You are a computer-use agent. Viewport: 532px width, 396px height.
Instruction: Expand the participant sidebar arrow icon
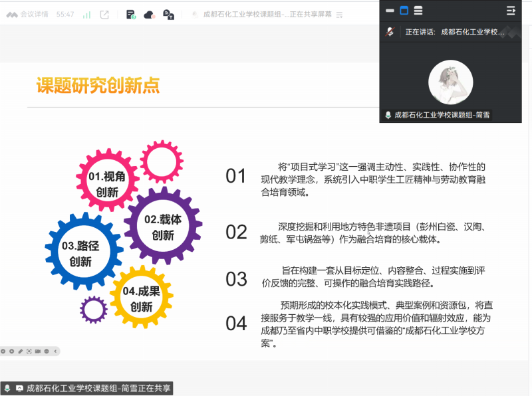[511, 11]
